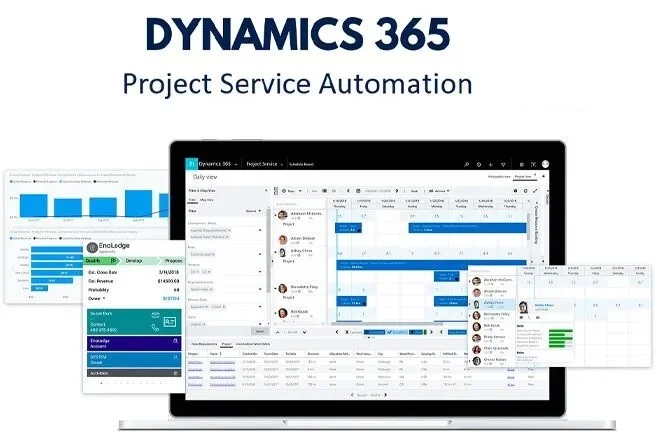Click phone call icon on contact card
Image resolution: width=655 pixels, height=433 pixels.
point(156,326)
